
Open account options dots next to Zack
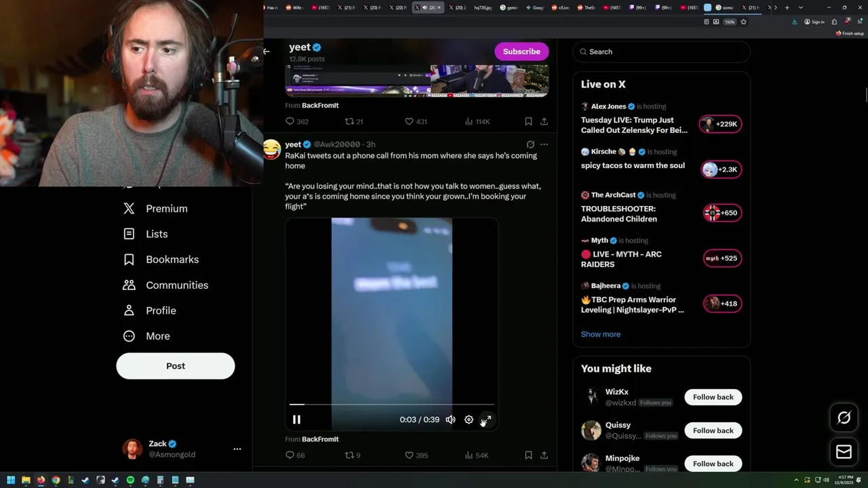click(237, 449)
